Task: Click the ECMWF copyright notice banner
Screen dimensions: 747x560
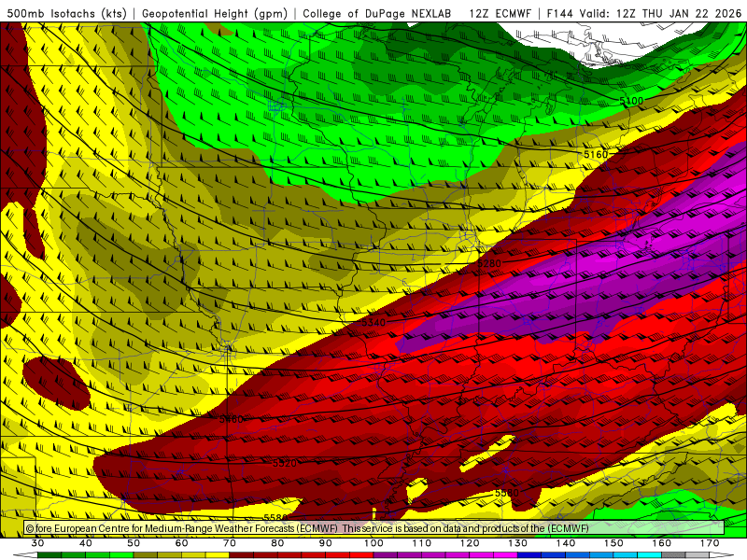Action: tap(373, 528)
